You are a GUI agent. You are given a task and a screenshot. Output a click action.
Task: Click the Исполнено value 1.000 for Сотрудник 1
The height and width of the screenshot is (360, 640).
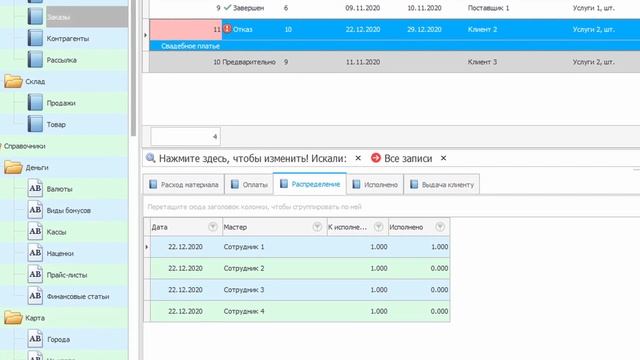coord(439,247)
